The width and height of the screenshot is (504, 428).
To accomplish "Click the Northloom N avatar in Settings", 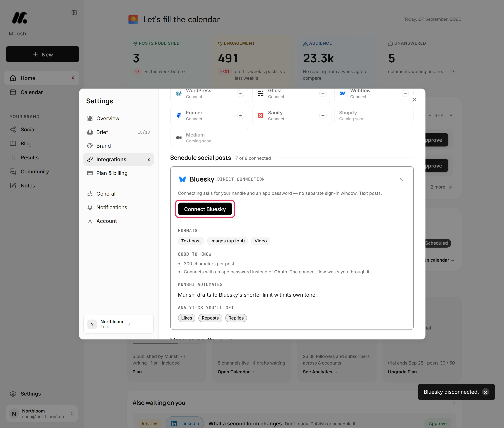I will click(92, 324).
